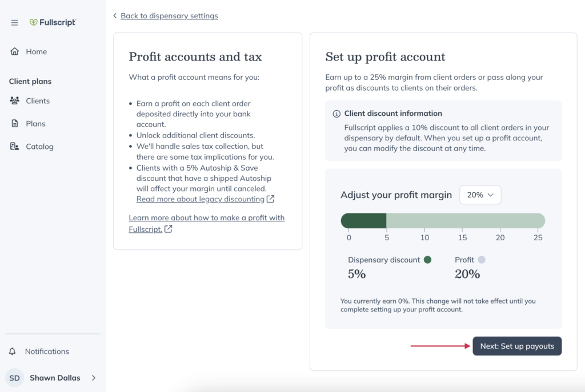Go to Catalog in the sidebar
Screen dimensions: 585x392
[x=39, y=147]
